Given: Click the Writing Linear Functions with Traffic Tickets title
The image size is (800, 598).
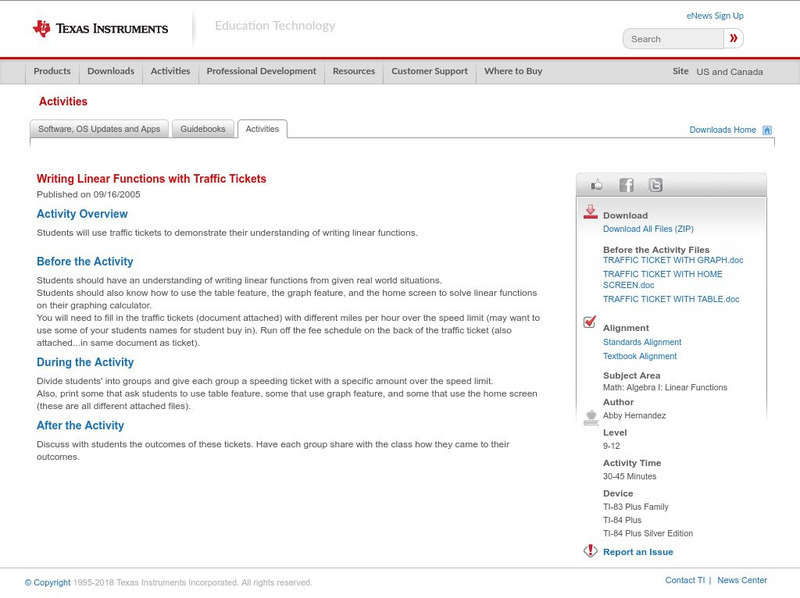Looking at the screenshot, I should 152,179.
